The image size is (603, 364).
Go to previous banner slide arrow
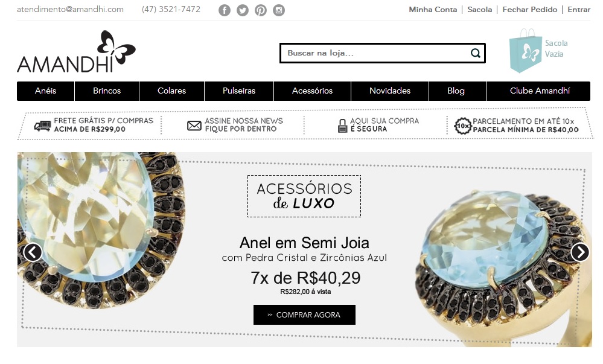[x=33, y=252]
